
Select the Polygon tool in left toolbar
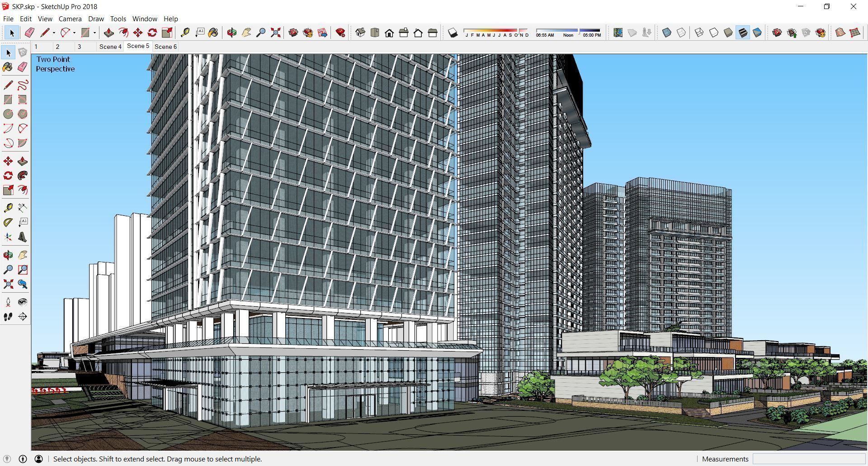23,114
